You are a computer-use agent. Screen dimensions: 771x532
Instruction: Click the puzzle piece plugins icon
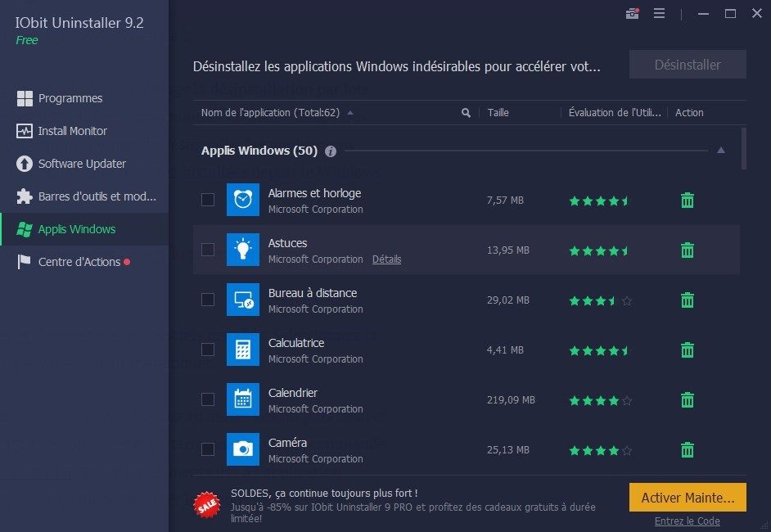coord(25,196)
